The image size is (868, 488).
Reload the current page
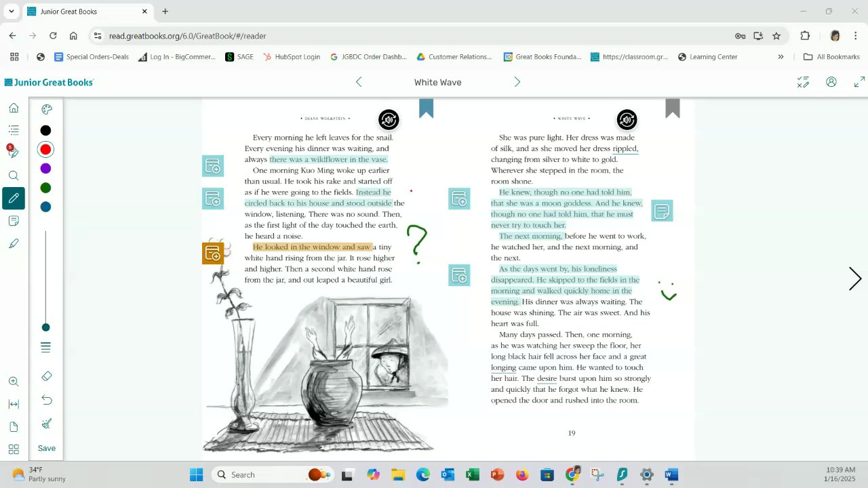pyautogui.click(x=53, y=36)
